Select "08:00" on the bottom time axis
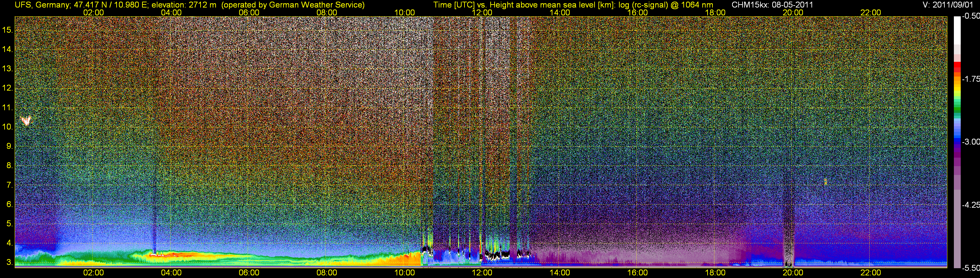 [x=327, y=273]
